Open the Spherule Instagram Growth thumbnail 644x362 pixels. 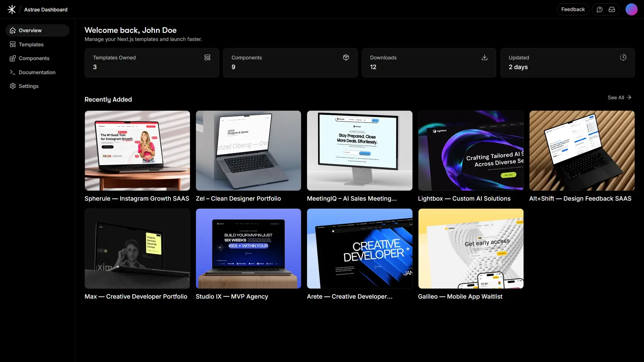[137, 151]
